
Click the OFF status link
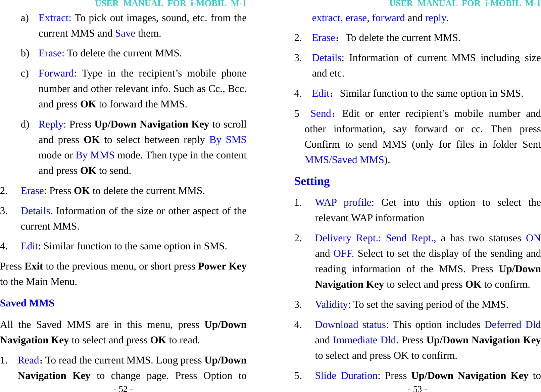(343, 253)
